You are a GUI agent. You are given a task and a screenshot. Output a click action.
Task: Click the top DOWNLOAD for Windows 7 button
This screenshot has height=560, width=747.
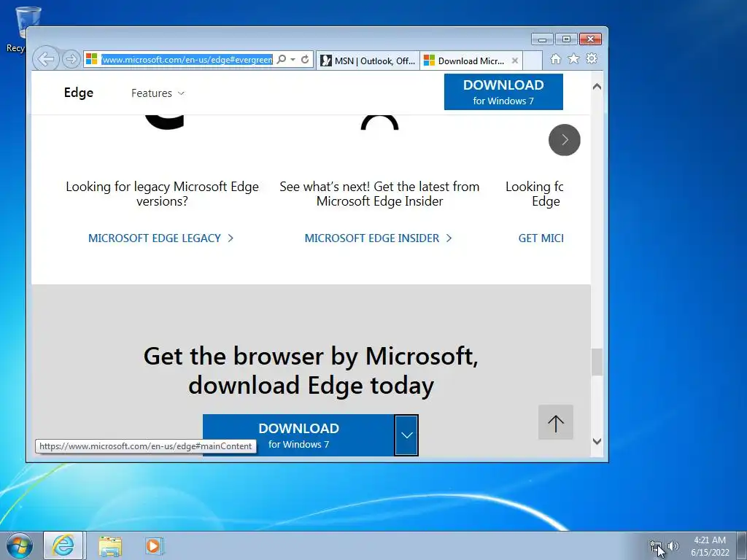pyautogui.click(x=503, y=92)
